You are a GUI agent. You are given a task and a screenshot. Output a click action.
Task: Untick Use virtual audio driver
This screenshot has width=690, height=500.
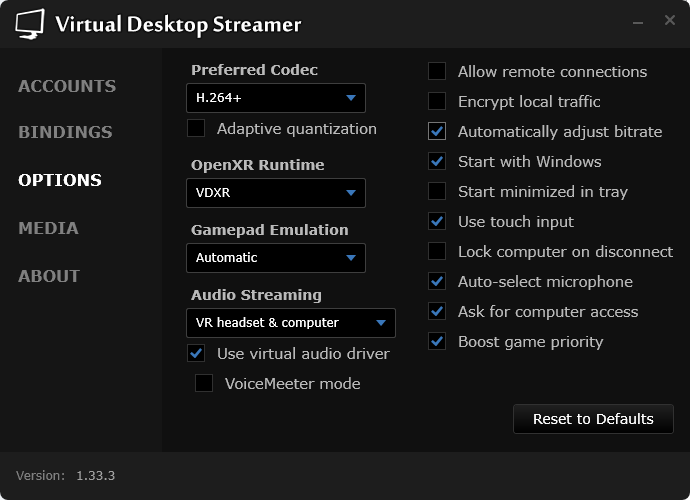tap(196, 353)
